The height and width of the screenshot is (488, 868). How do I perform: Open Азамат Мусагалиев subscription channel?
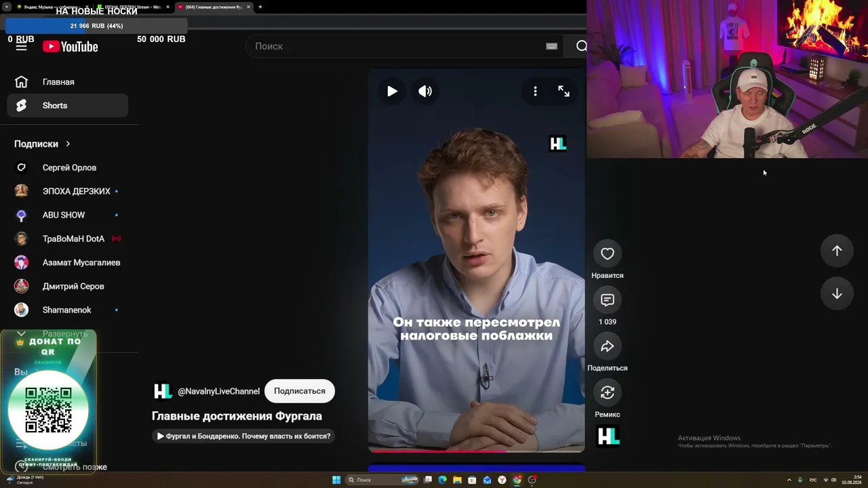click(67, 262)
